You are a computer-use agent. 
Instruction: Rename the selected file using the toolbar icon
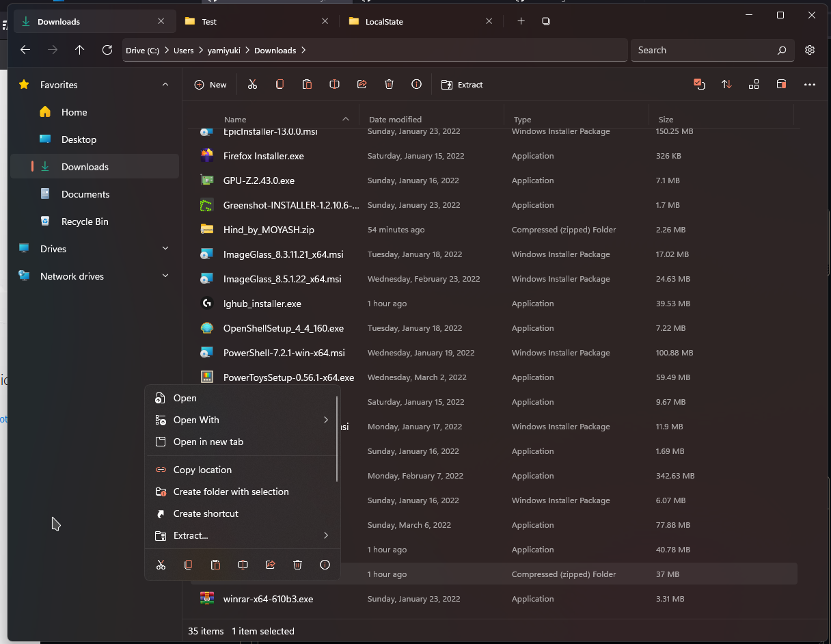coord(334,84)
